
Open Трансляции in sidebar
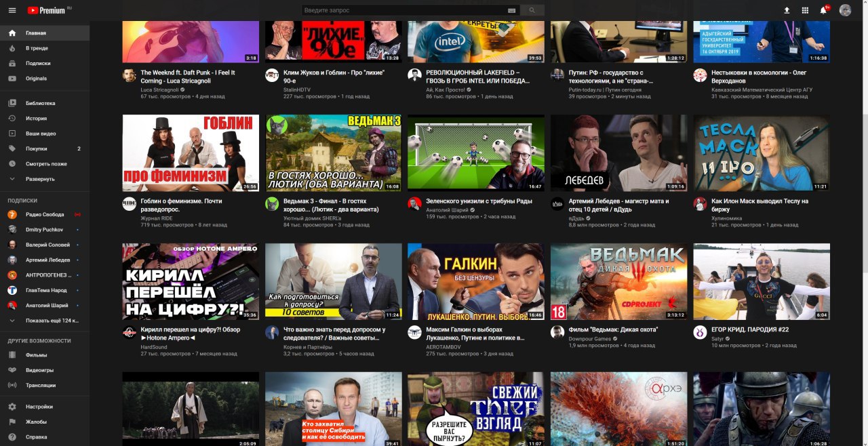pos(45,385)
